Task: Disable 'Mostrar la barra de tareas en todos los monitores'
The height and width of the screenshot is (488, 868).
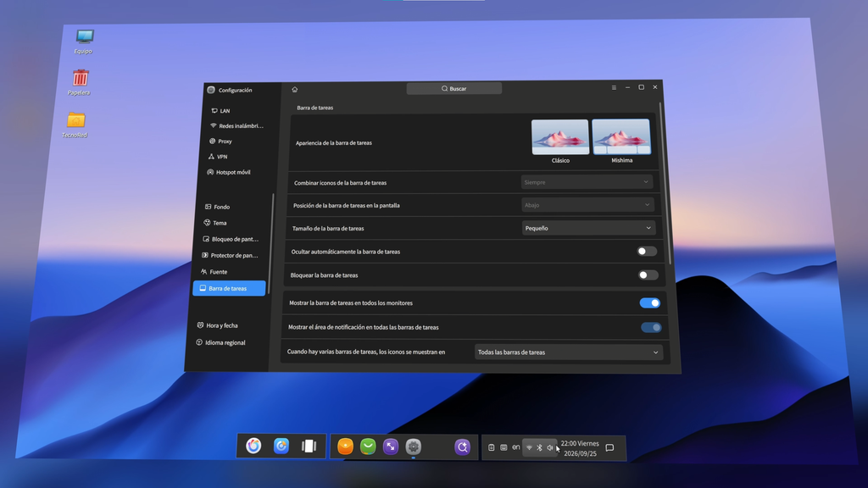Action: [650, 302]
